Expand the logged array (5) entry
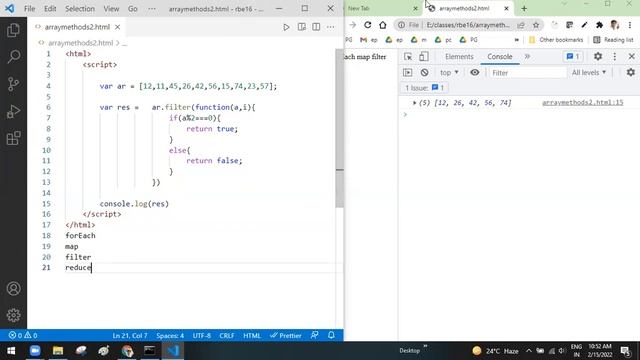The height and width of the screenshot is (360, 640). coord(414,103)
